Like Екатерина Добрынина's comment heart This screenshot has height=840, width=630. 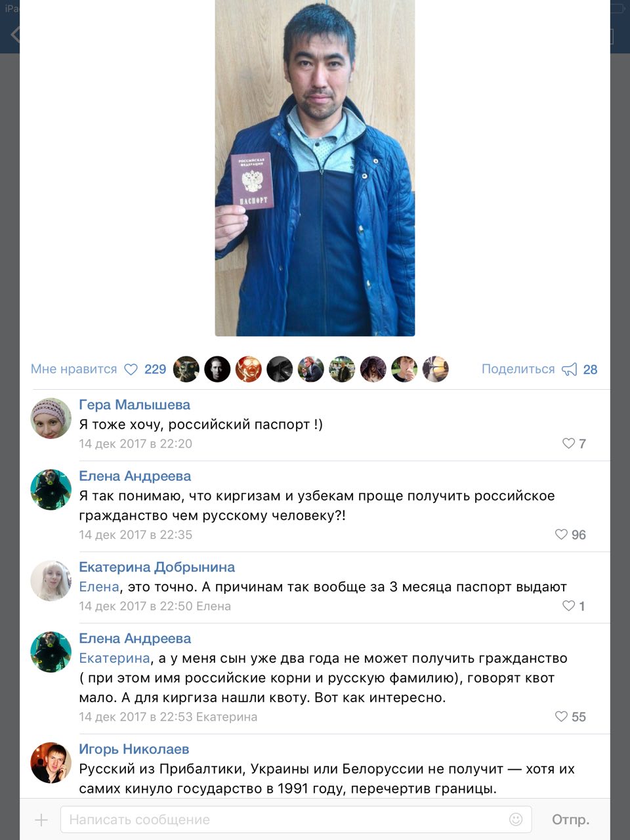[x=568, y=606]
